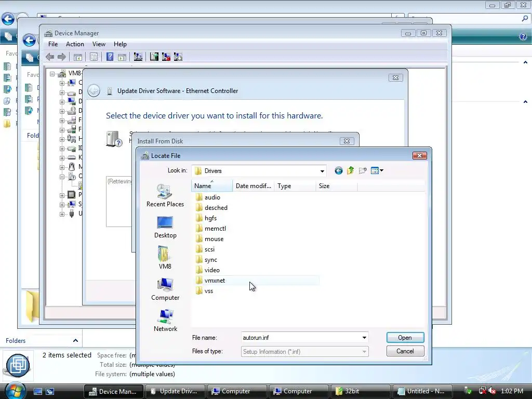This screenshot has height=399, width=532.
Task: Select the sync folder
Action: 207,260
